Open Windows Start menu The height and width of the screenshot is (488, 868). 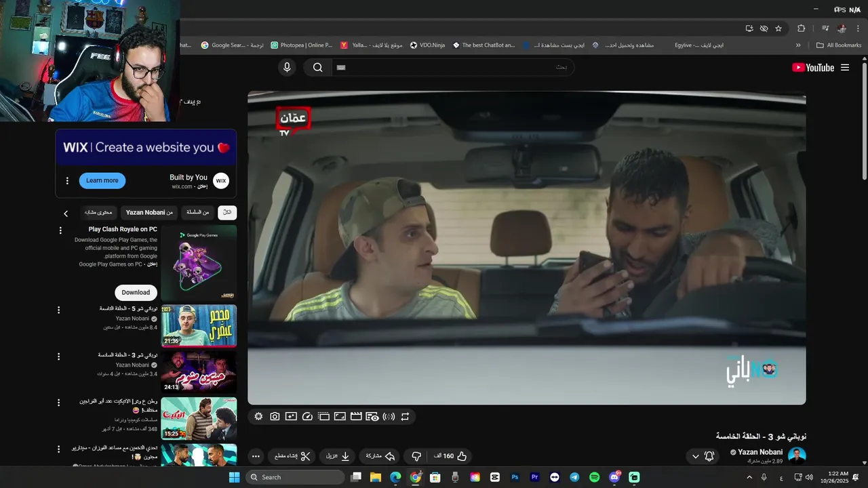click(234, 477)
